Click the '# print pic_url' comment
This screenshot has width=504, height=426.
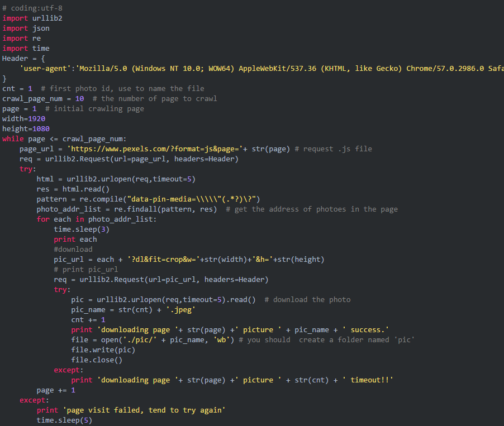(86, 270)
